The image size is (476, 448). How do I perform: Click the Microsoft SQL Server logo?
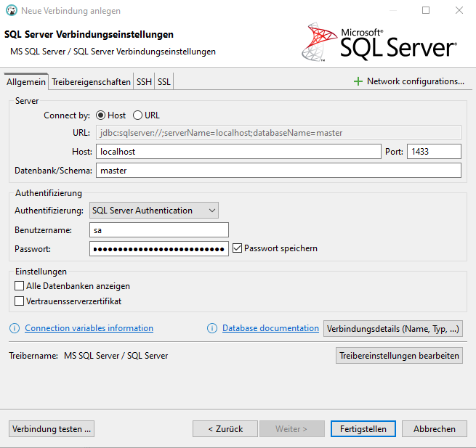[379, 42]
